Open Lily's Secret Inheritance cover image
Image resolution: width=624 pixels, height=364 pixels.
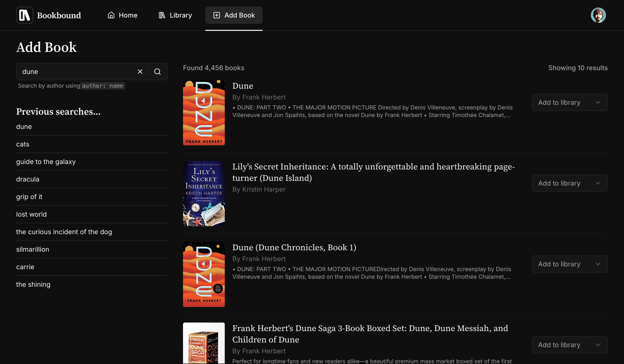tap(204, 193)
